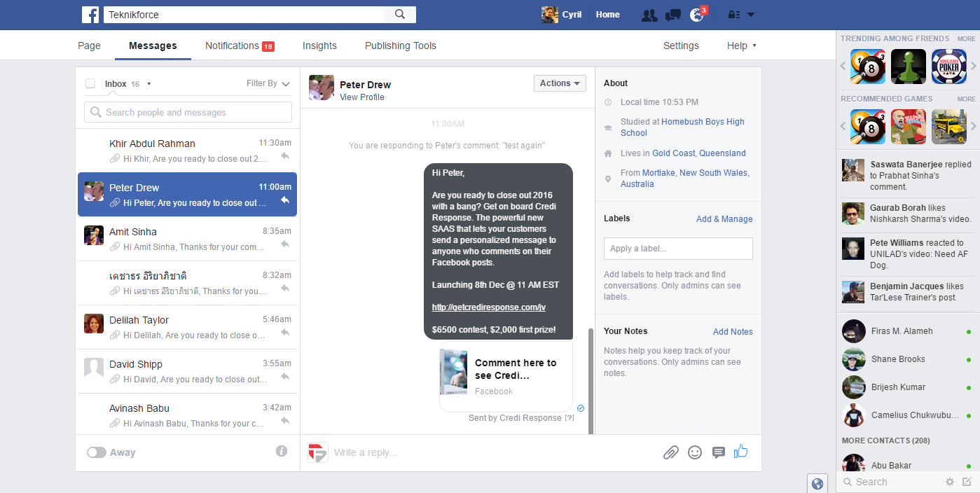This screenshot has height=493, width=980.
Task: Open Avinash Babu conversation
Action: coord(187,415)
